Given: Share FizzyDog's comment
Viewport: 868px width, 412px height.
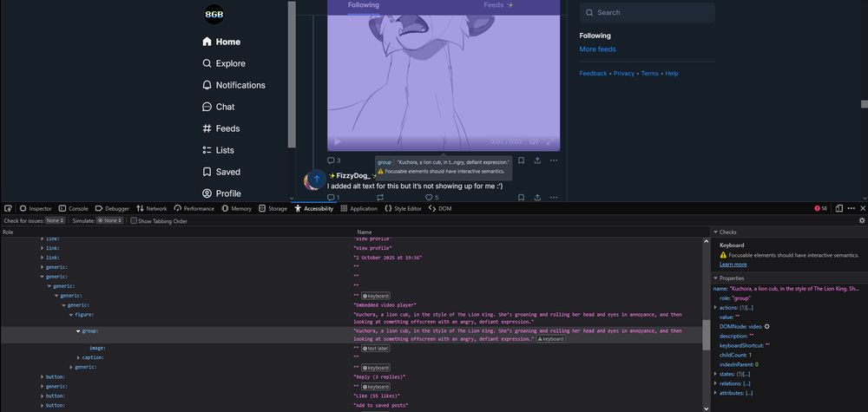Looking at the screenshot, I should [x=537, y=198].
